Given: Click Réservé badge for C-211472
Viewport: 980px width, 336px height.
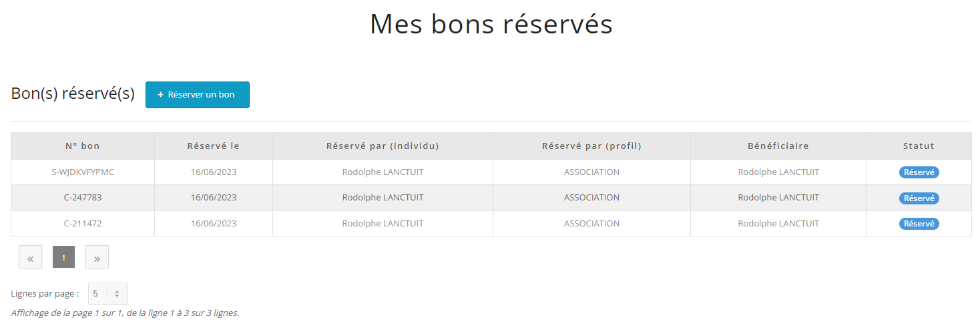Looking at the screenshot, I should point(919,224).
